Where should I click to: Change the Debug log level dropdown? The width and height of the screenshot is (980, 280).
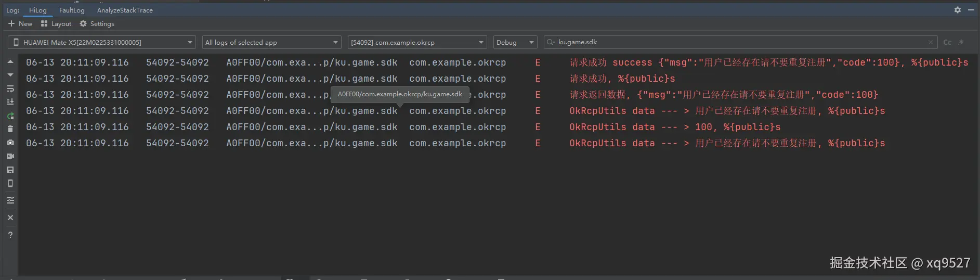click(x=515, y=42)
